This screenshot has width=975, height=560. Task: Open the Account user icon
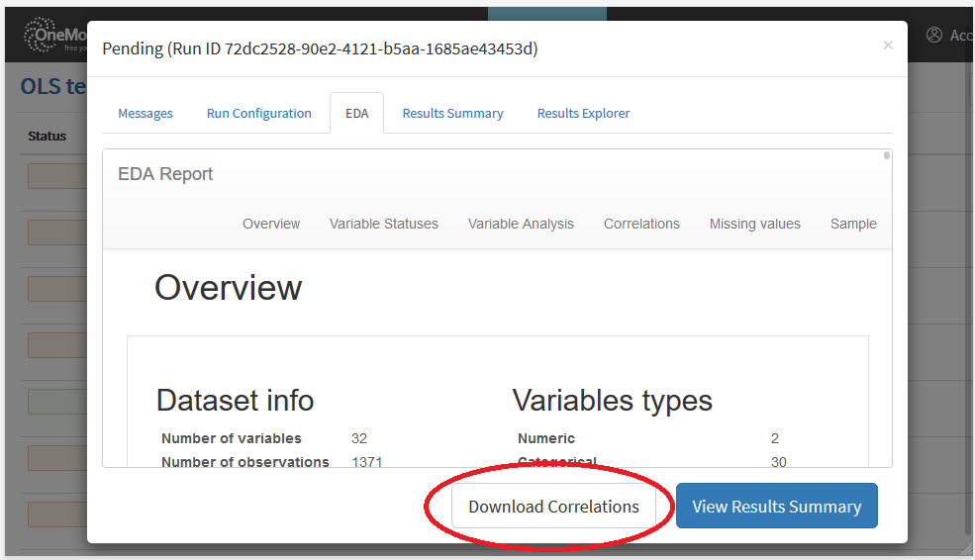point(934,35)
